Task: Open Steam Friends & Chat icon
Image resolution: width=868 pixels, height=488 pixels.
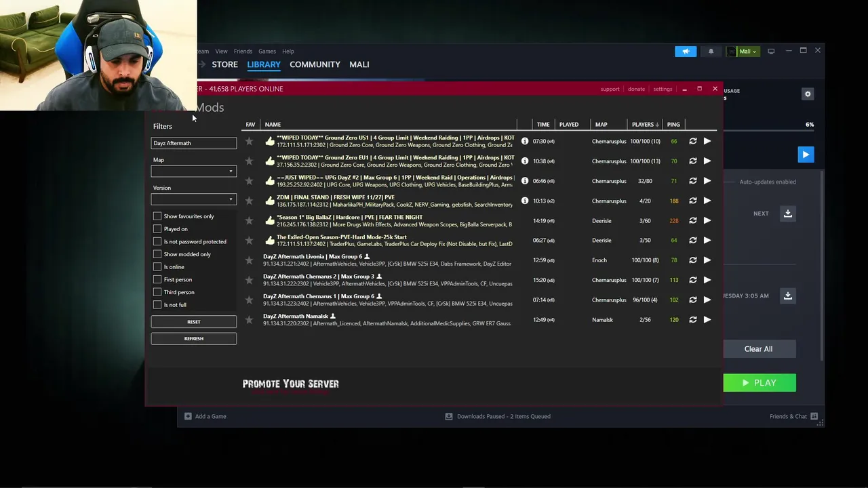Action: 814,416
